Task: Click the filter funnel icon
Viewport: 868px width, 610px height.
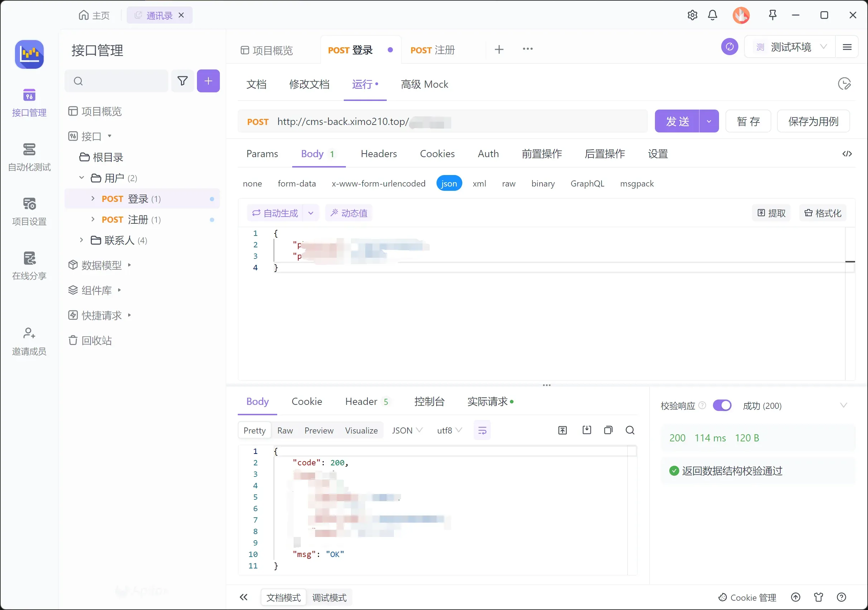Action: (183, 81)
